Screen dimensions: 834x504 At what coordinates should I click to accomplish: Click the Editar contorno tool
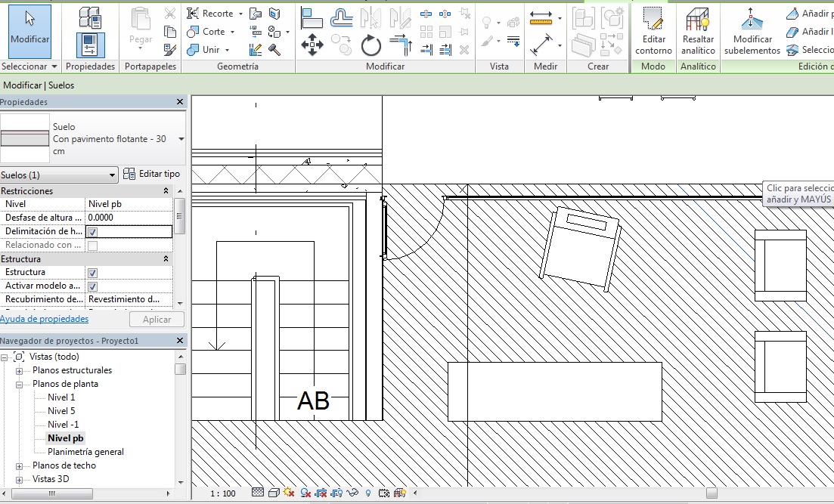[653, 30]
